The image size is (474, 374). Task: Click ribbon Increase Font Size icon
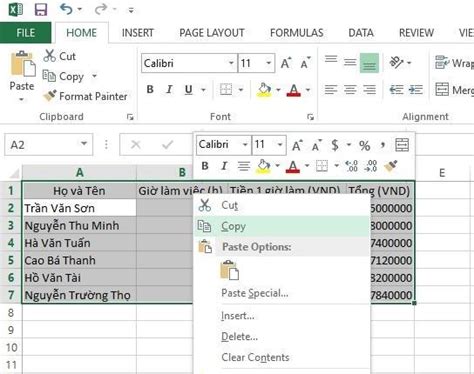click(x=286, y=63)
